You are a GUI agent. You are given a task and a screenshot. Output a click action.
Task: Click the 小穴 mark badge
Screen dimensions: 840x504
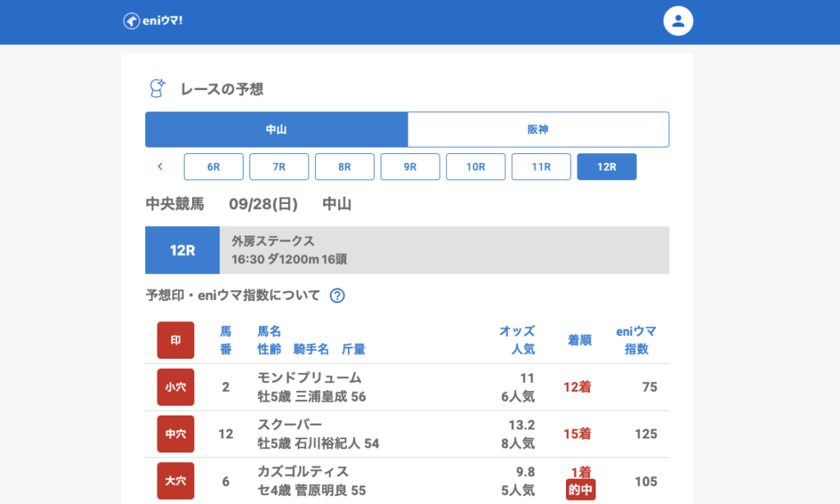176,388
